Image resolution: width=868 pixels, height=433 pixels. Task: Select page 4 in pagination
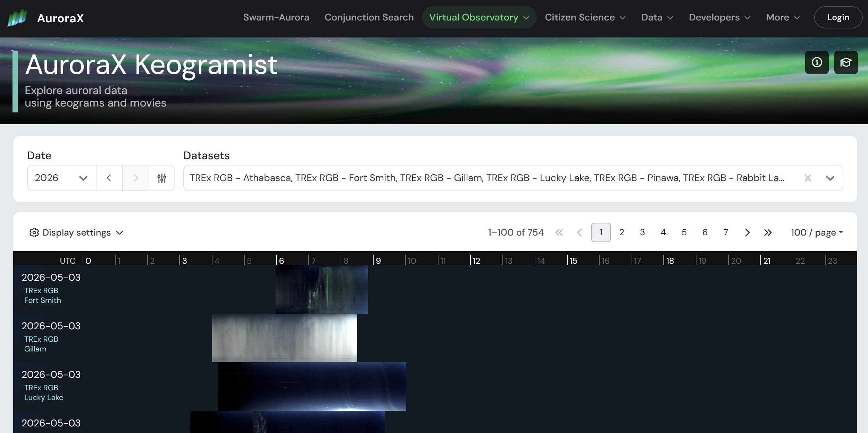tap(663, 232)
